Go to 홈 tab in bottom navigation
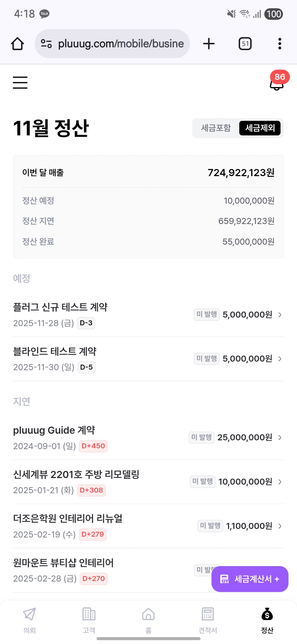297x644 pixels. pyautogui.click(x=148, y=619)
